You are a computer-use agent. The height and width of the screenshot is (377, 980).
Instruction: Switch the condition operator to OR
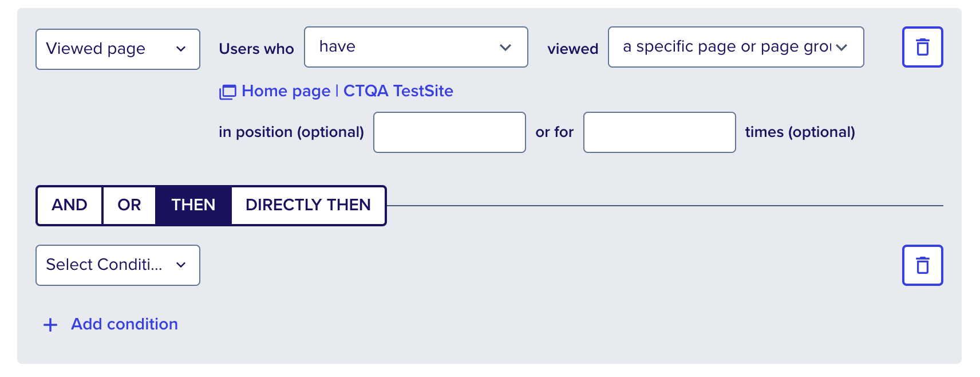click(x=129, y=205)
